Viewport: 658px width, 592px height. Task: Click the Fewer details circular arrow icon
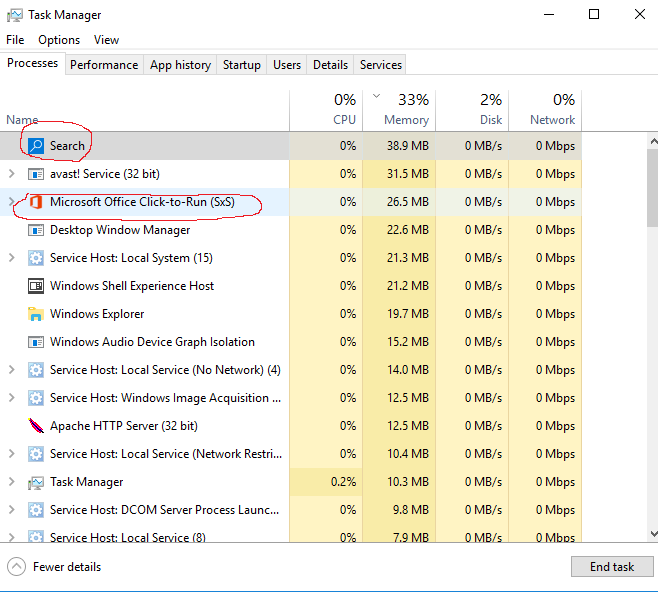point(16,567)
